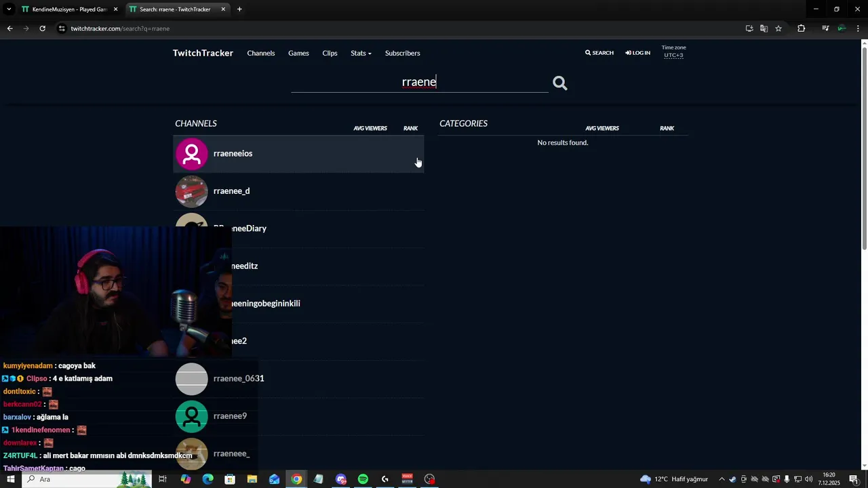The width and height of the screenshot is (868, 488).
Task: Open the Windows Start menu
Action: (10, 479)
